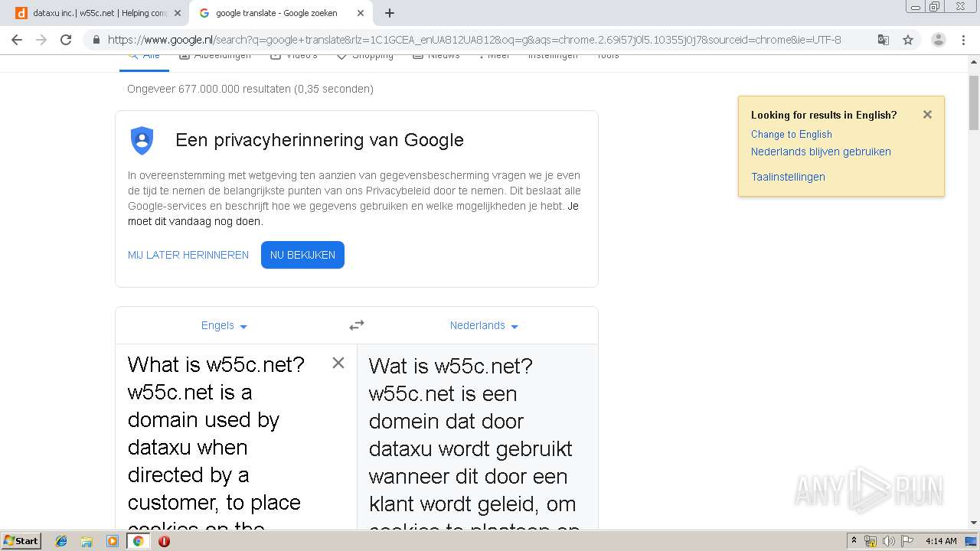Click Change to English link
This screenshot has height=551, width=980.
coord(791,134)
